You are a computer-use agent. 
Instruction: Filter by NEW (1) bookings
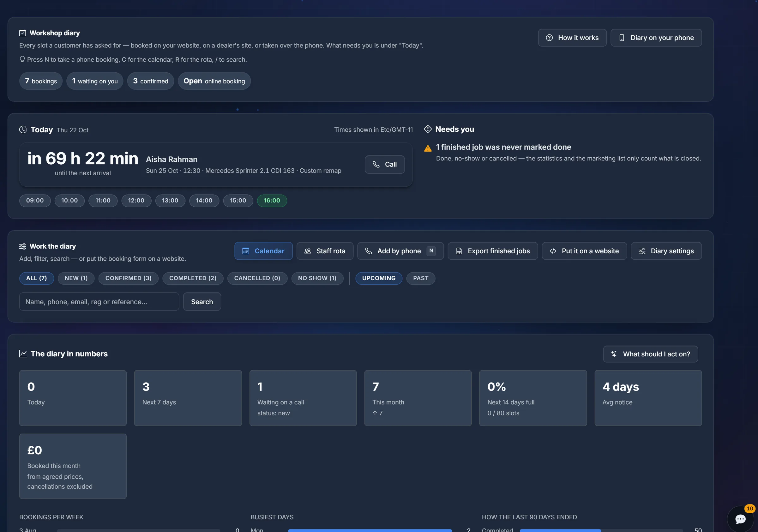pos(76,278)
